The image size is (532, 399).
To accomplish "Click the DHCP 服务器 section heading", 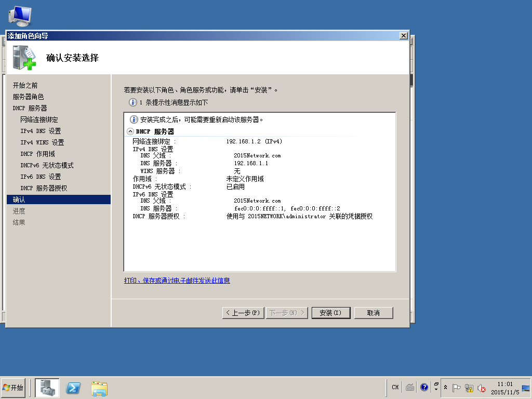I will [x=155, y=131].
